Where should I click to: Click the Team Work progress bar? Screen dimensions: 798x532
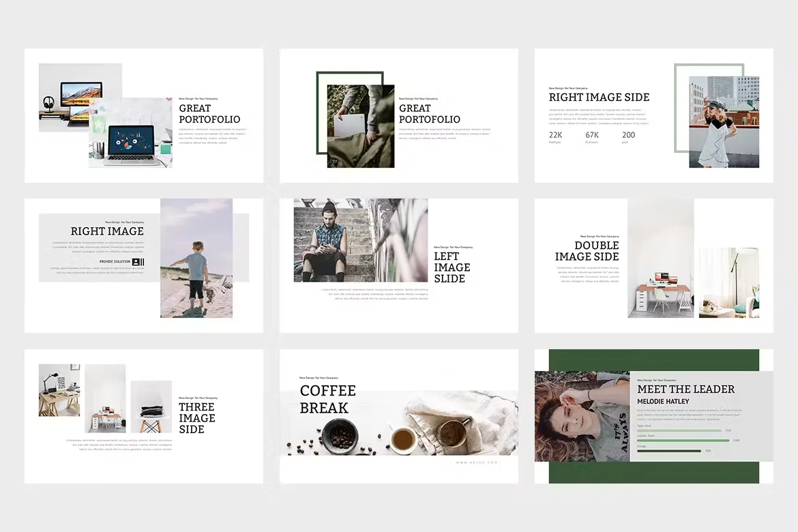679,430
